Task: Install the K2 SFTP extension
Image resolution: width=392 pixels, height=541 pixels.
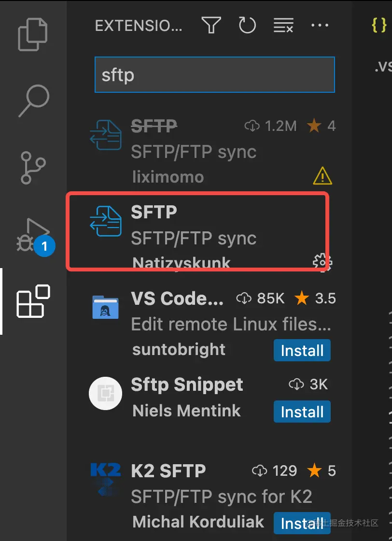Action: (x=302, y=523)
